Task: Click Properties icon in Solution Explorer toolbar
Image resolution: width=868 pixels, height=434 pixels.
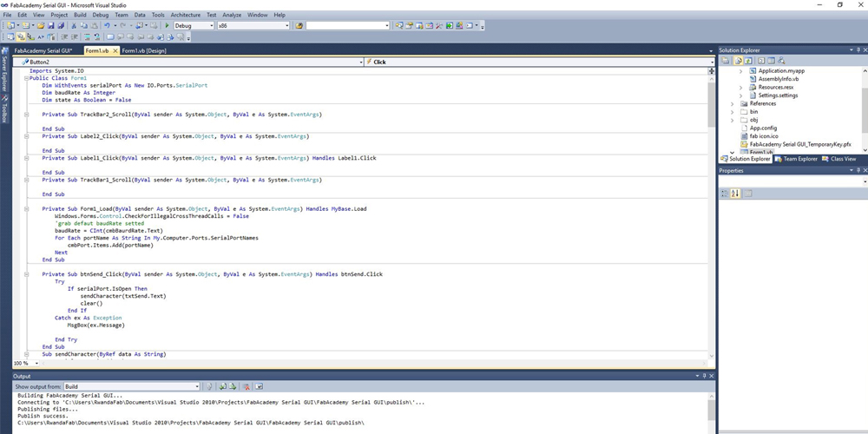Action: (x=725, y=61)
